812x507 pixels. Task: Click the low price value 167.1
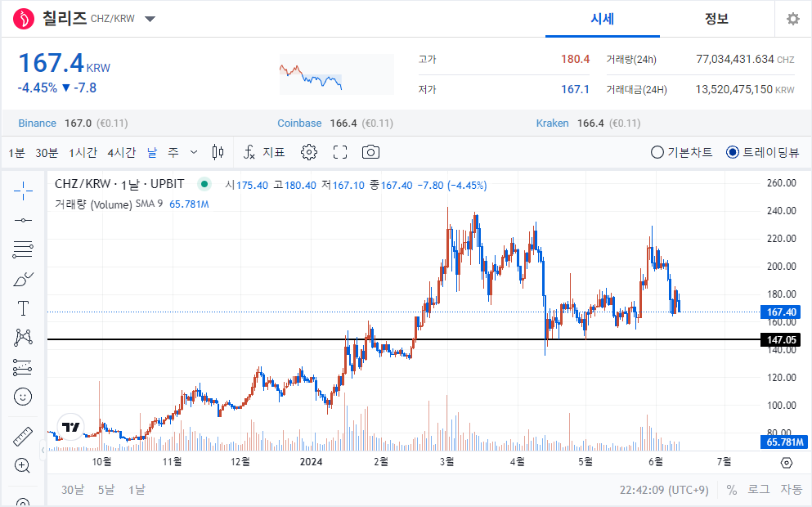tap(575, 89)
